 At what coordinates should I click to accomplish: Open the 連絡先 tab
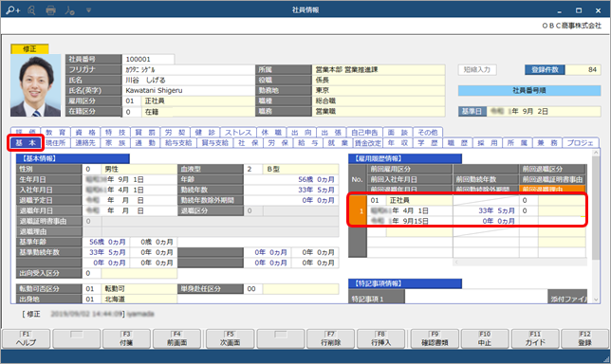pyautogui.click(x=85, y=143)
